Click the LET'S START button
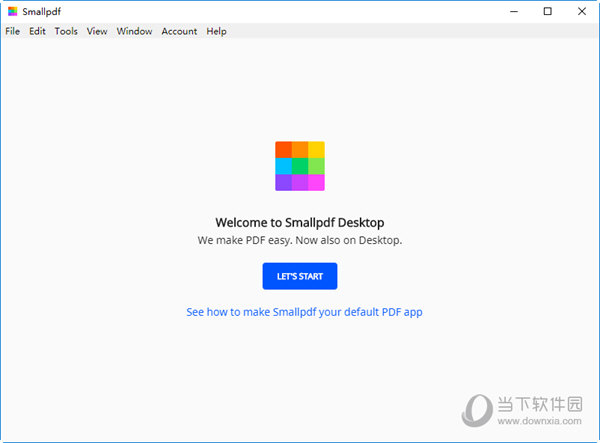Screen dimensions: 600x443 tap(300, 276)
